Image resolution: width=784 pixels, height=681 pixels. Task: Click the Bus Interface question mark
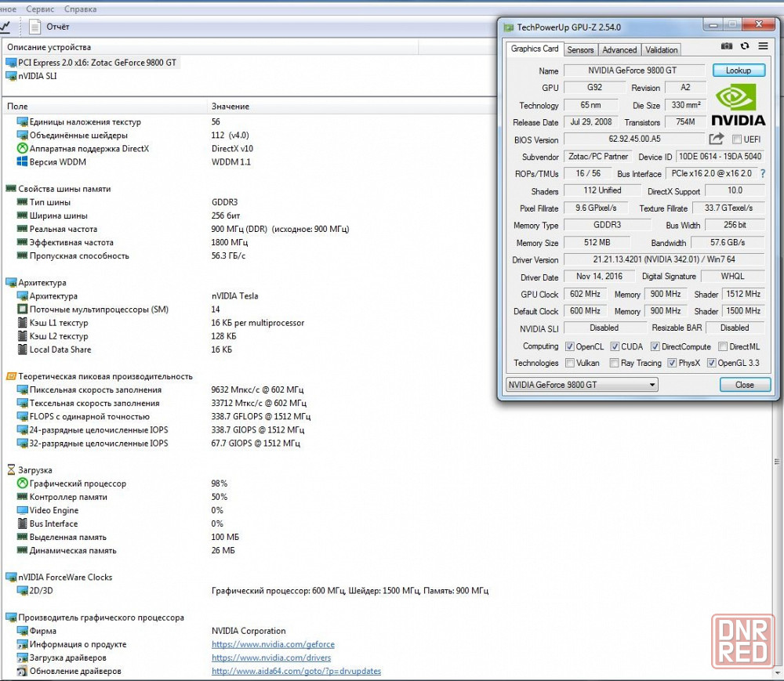tap(763, 174)
